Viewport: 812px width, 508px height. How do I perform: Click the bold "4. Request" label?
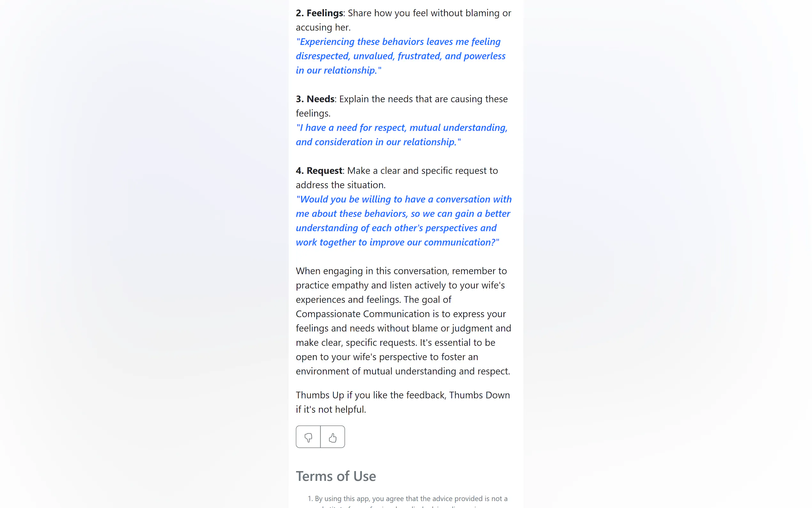319,171
